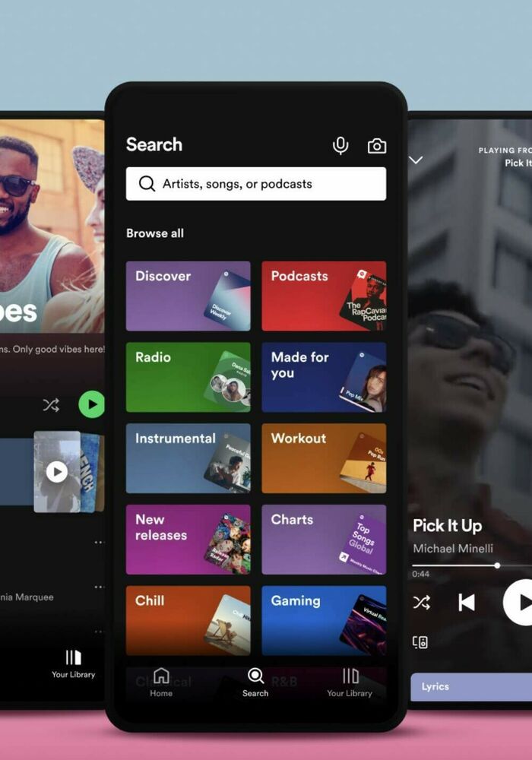
Task: Open the Made for you tile
Action: click(324, 377)
